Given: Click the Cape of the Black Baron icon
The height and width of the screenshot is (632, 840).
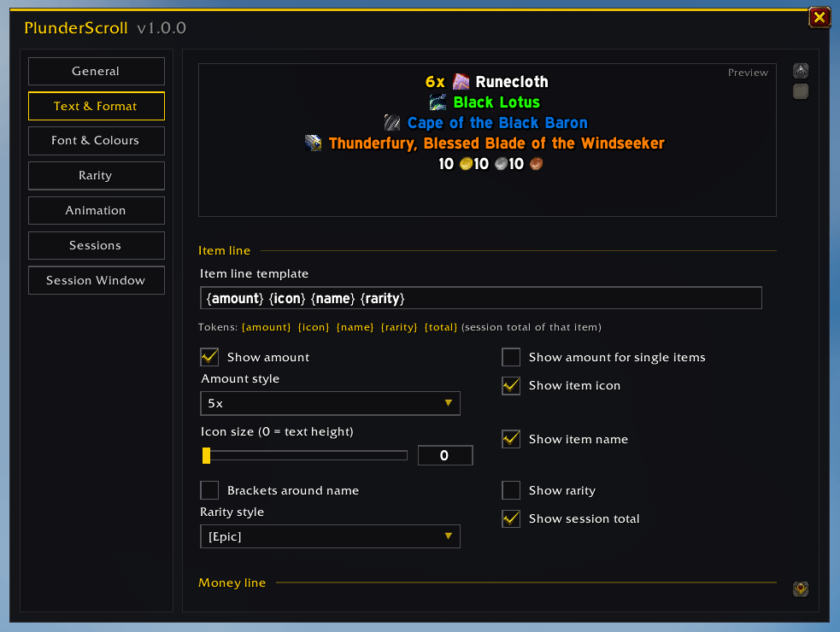Looking at the screenshot, I should click(392, 123).
